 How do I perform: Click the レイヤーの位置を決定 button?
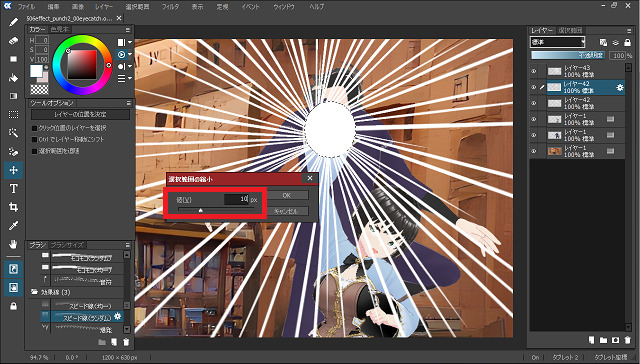click(80, 115)
